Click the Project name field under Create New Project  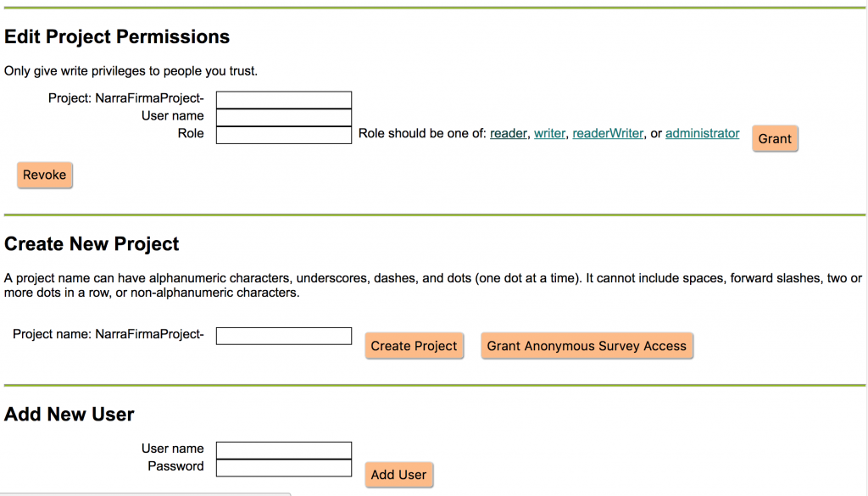point(283,335)
